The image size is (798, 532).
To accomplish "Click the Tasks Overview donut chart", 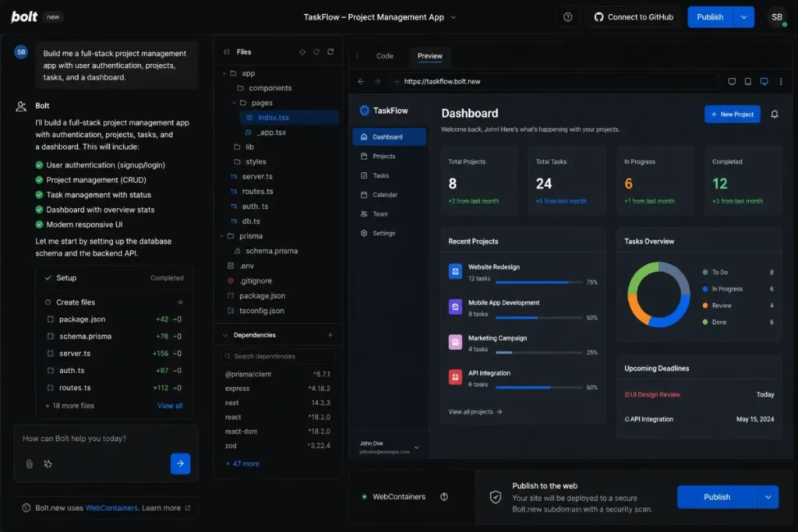I will pyautogui.click(x=658, y=294).
